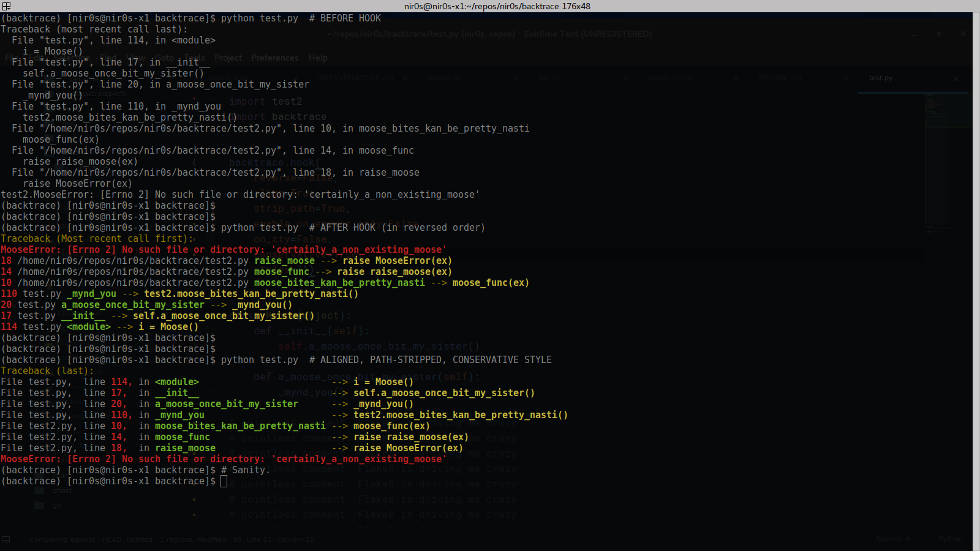Close the README.md tab in Sublime Text

tap(846, 78)
